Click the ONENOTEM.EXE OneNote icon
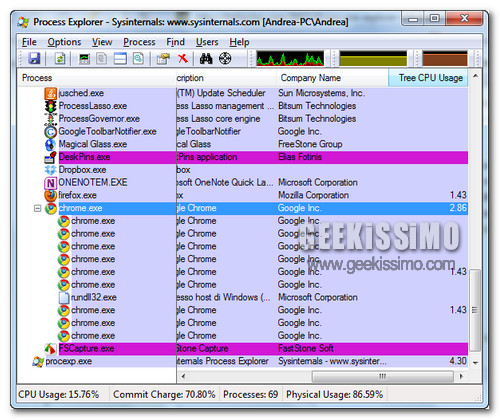The width and height of the screenshot is (500, 420). pos(50,183)
